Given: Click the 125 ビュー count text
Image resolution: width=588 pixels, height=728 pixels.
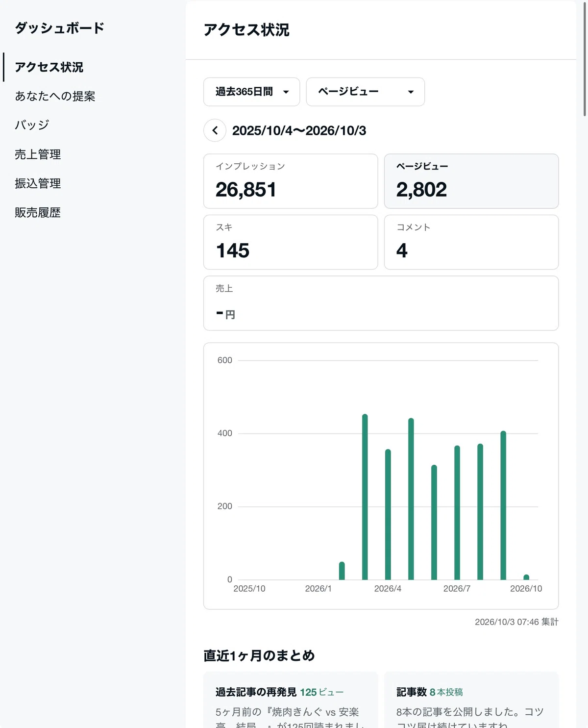Looking at the screenshot, I should click(x=322, y=692).
